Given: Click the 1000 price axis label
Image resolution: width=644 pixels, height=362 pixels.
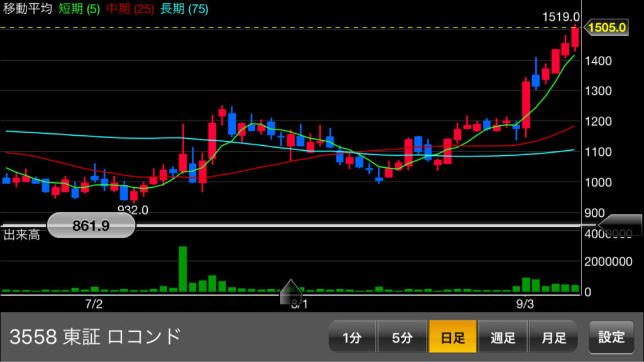Looking at the screenshot, I should (x=598, y=182).
